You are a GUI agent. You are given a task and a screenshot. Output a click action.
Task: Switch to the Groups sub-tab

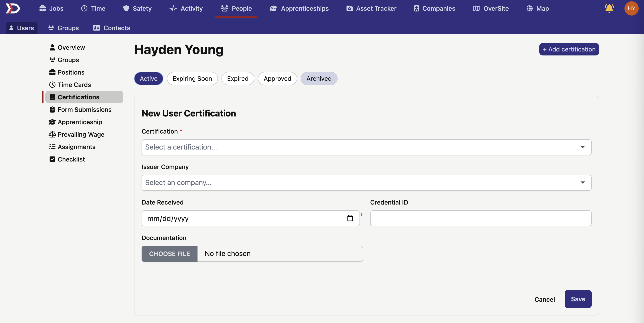pyautogui.click(x=63, y=28)
